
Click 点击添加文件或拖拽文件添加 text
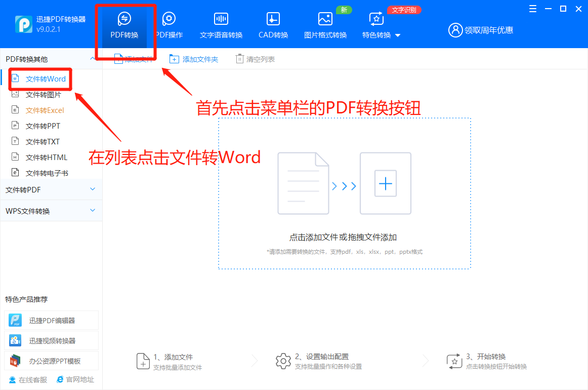[x=343, y=237]
